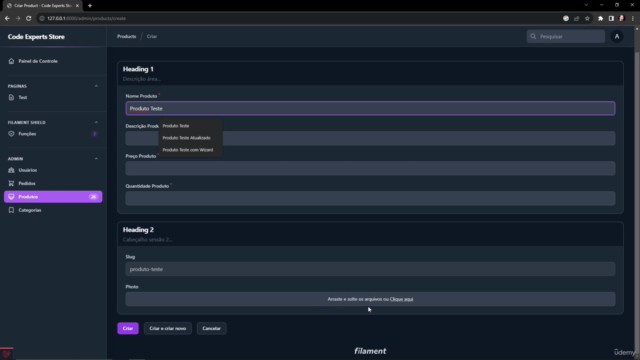The image size is (640, 360).
Task: Choose 'Produto Teste Atualizado' suggestion
Action: pyautogui.click(x=187, y=138)
